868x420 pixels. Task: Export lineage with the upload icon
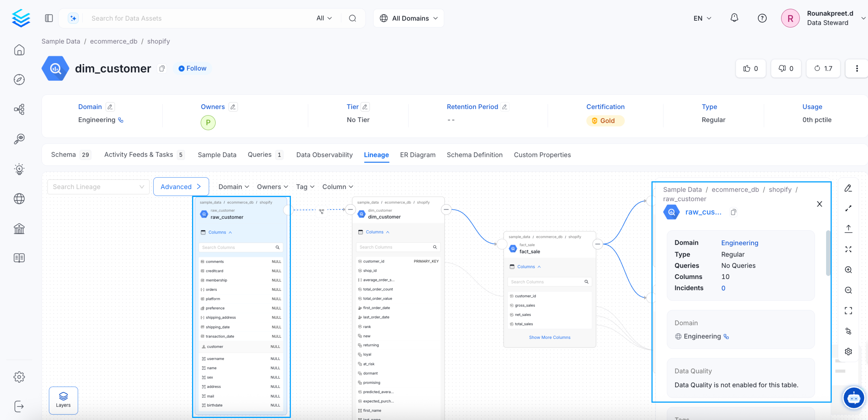[x=849, y=228]
